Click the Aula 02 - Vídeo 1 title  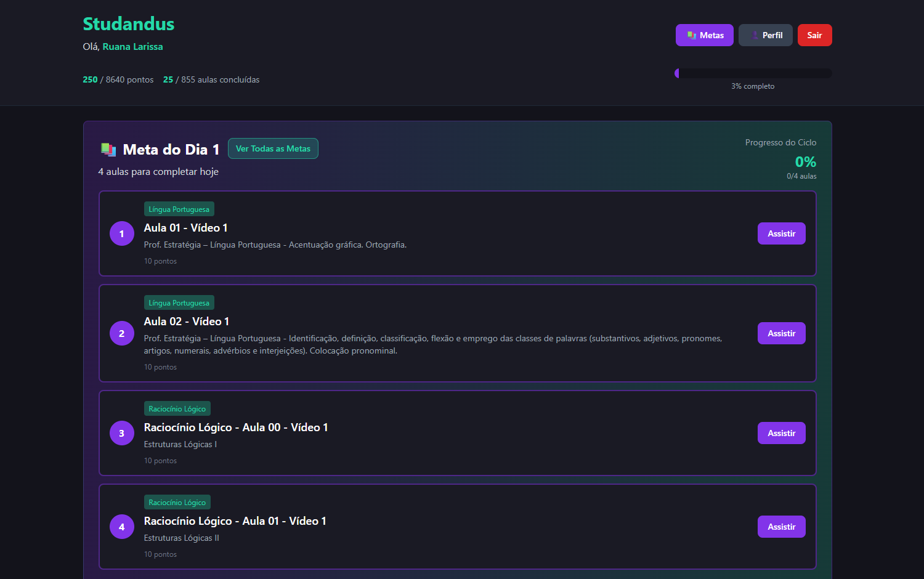pyautogui.click(x=187, y=322)
